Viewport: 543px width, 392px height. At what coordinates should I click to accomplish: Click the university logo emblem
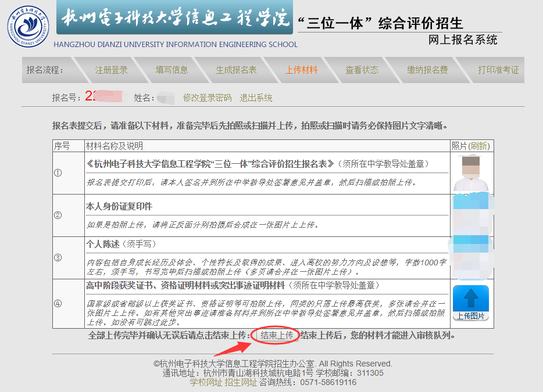coord(28,26)
